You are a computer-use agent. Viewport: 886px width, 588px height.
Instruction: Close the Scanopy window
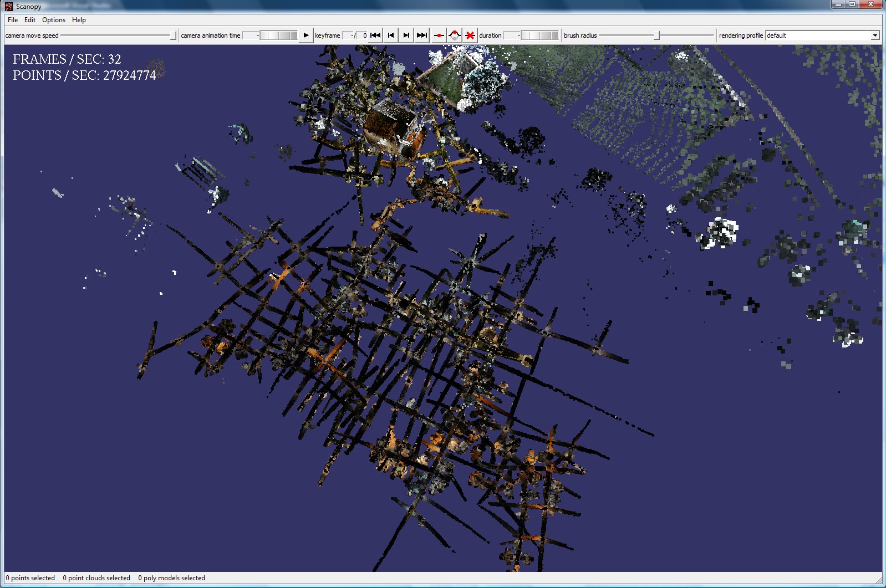coord(870,4)
